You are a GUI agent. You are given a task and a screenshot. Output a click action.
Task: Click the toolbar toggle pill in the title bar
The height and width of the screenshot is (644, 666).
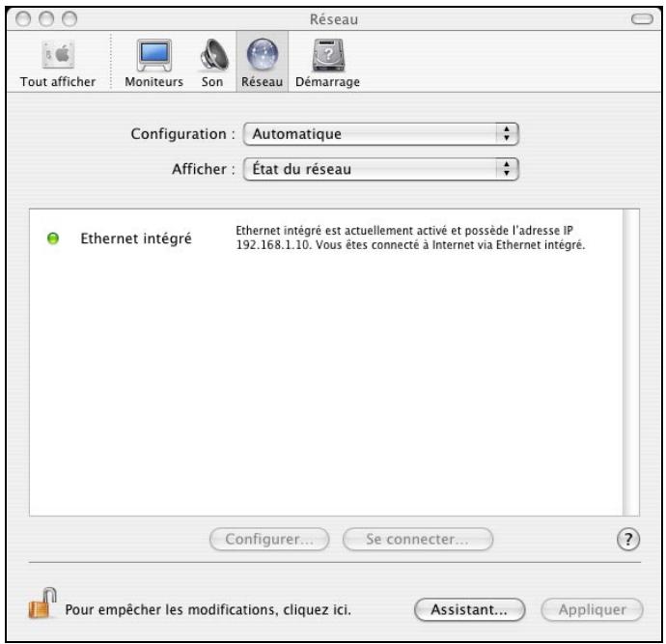(642, 19)
